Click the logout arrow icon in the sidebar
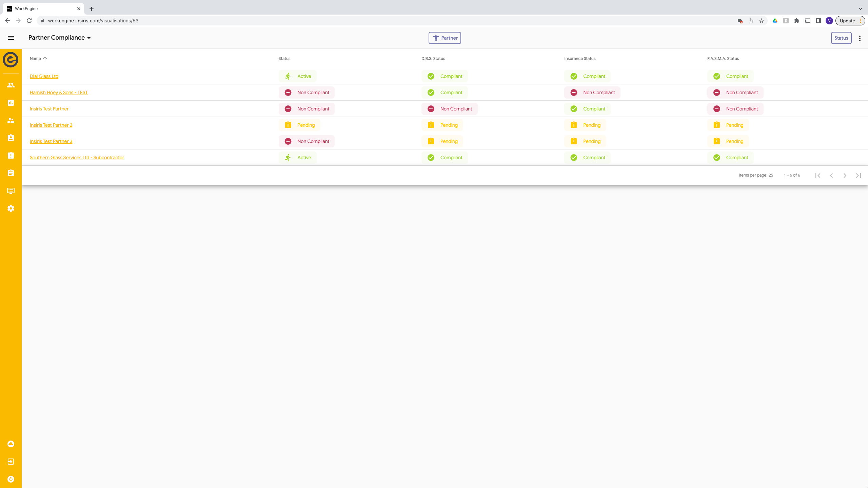 point(11,462)
